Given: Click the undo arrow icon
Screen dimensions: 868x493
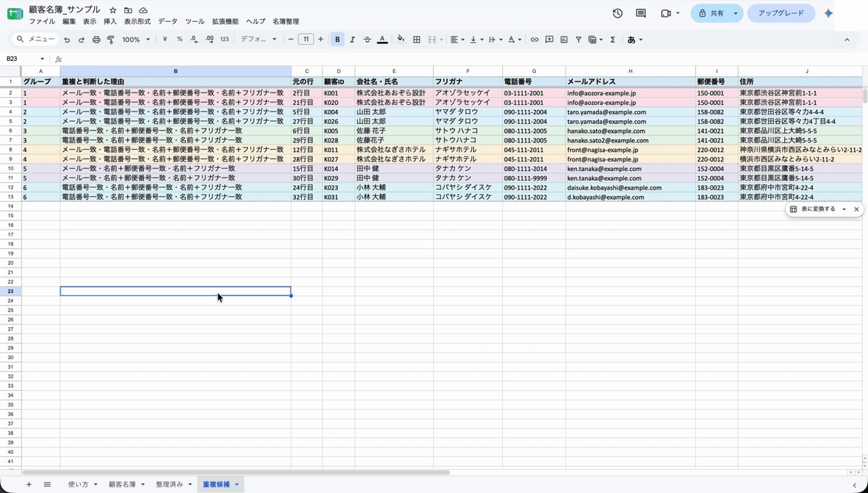Looking at the screenshot, I should (x=67, y=40).
